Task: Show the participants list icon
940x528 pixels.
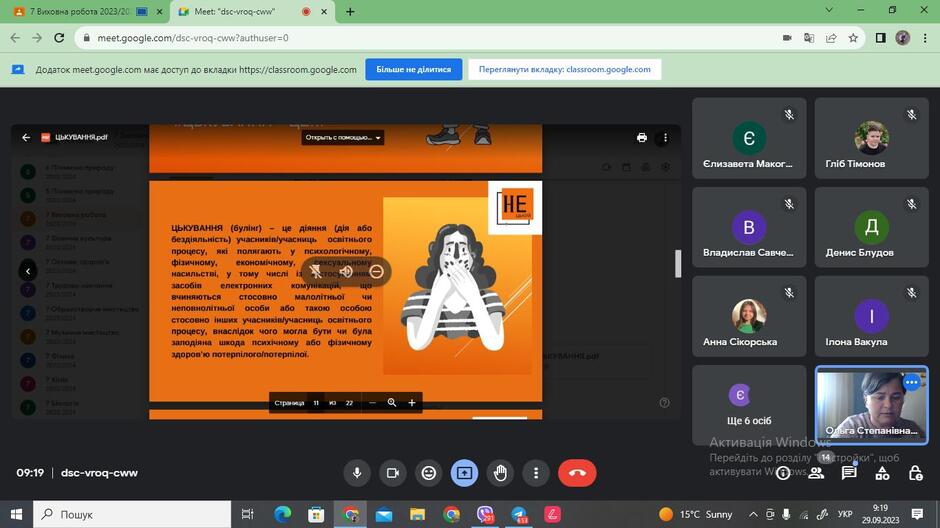Action: coord(816,473)
